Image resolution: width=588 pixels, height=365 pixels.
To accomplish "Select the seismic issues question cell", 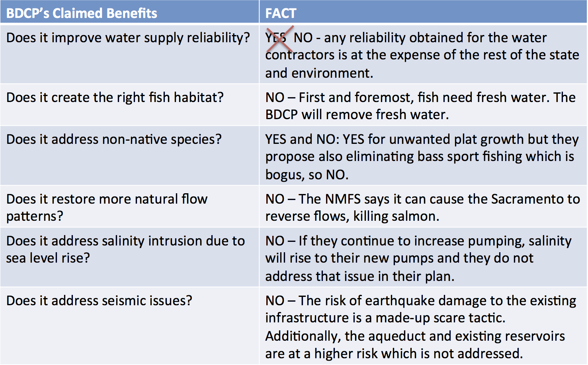I will point(99,300).
